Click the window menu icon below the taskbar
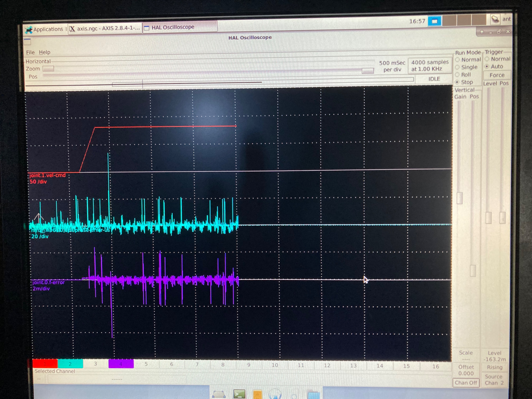532x399 pixels. coord(27,42)
